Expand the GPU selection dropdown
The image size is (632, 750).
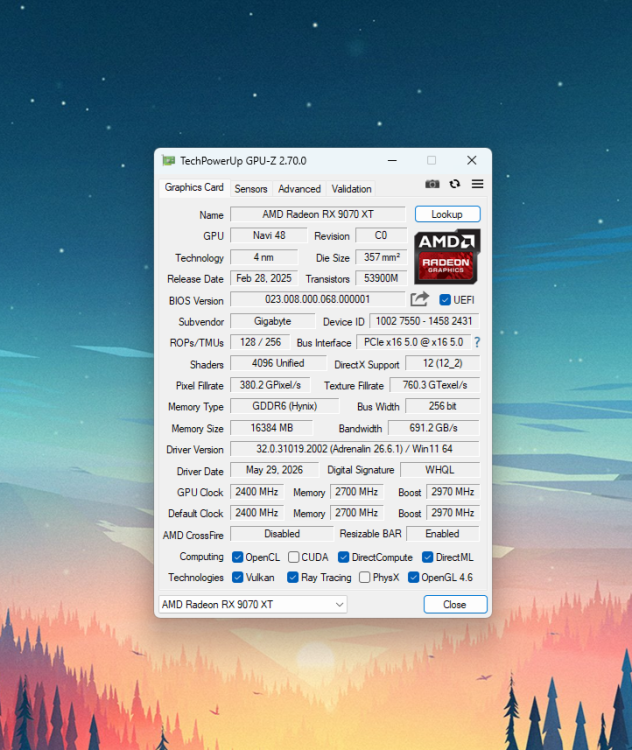pyautogui.click(x=253, y=605)
